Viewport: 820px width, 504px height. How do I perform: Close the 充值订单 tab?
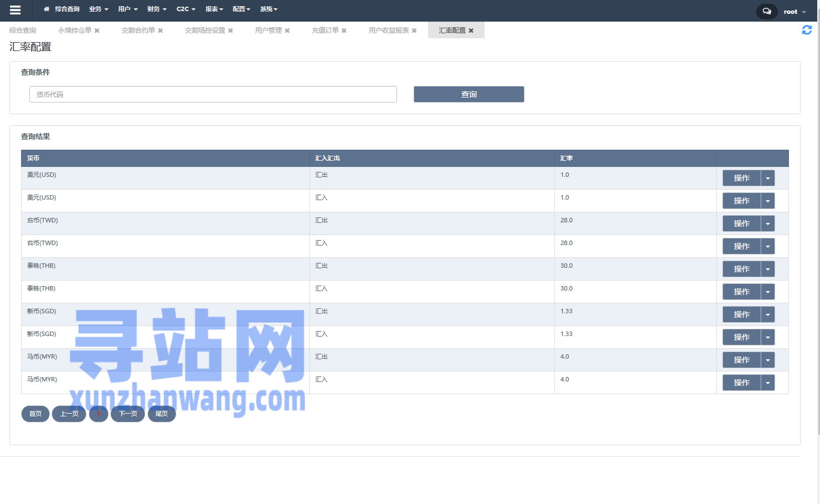click(344, 30)
